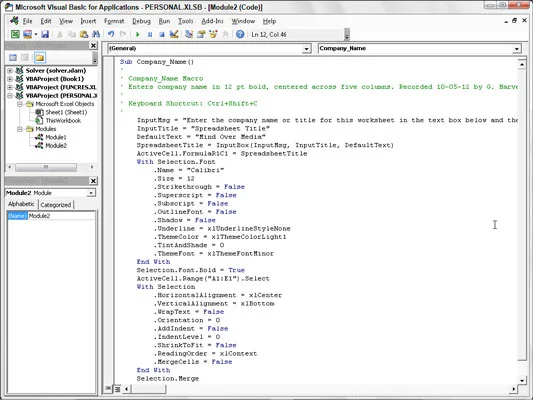
Task: Click the Reset stop icon
Action: click(x=162, y=34)
